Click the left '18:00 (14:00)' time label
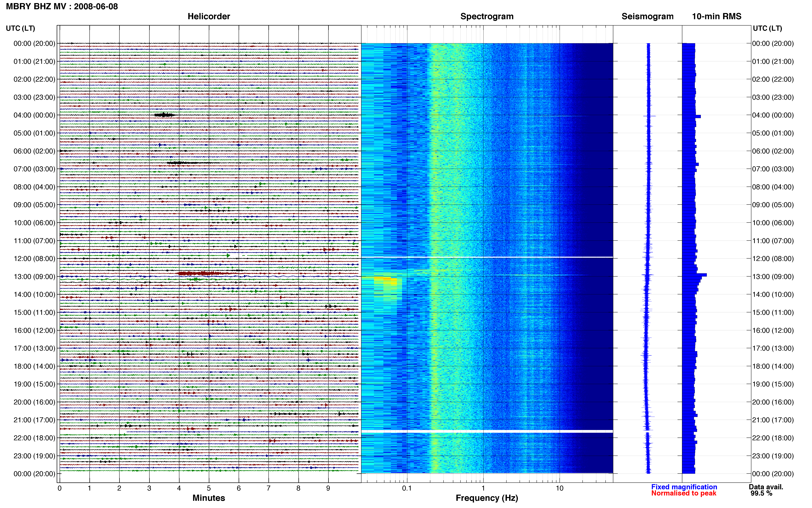This screenshot has height=508, width=812. click(x=34, y=366)
